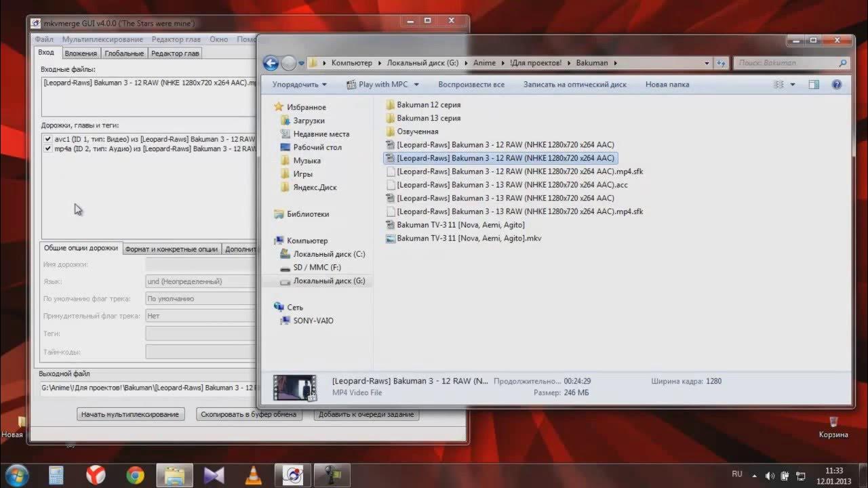Screen dimensions: 868x488
Task: Click the RU language indicator
Action: pyautogui.click(x=737, y=474)
